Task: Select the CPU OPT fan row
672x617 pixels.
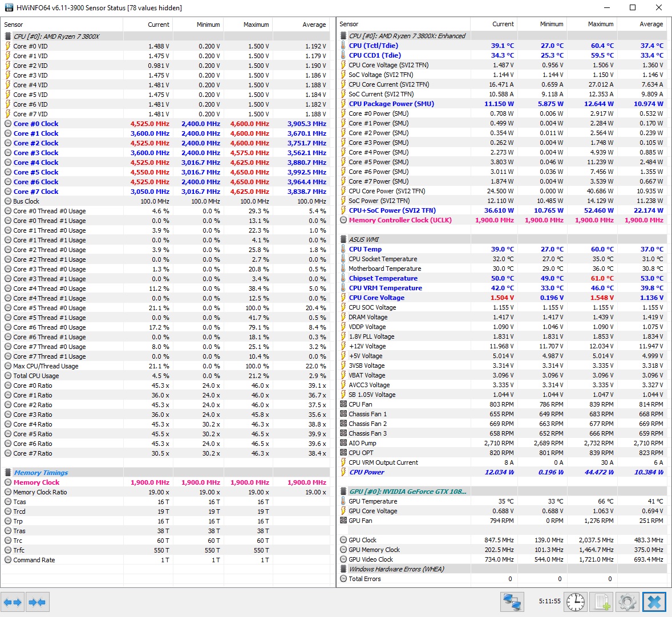Action: pos(502,452)
